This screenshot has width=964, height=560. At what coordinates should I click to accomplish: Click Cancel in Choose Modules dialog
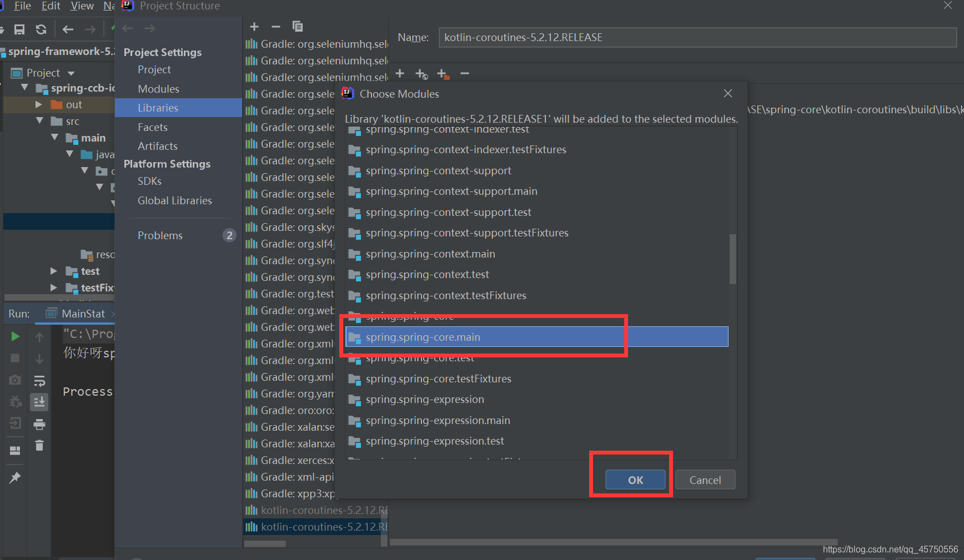point(705,480)
